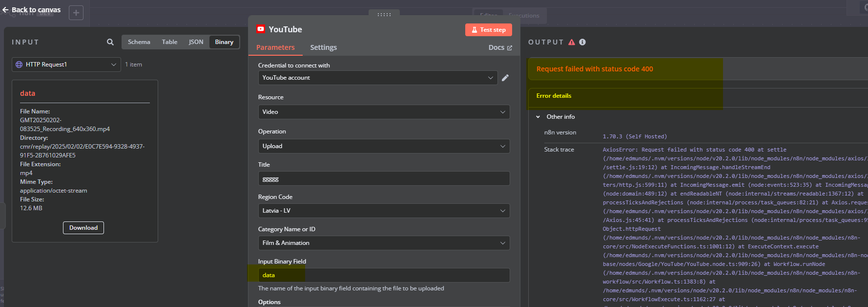
Task: Switch input view to Schema
Action: (139, 42)
